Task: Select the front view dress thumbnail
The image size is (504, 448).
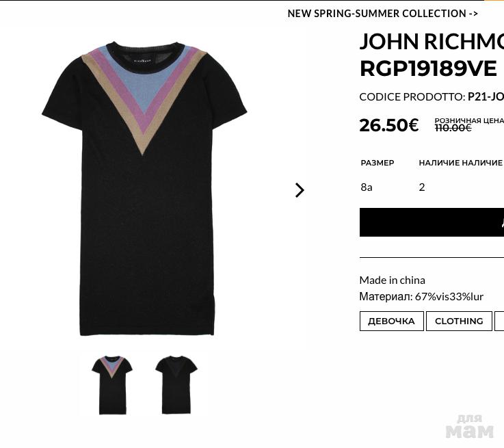Action: 112,385
